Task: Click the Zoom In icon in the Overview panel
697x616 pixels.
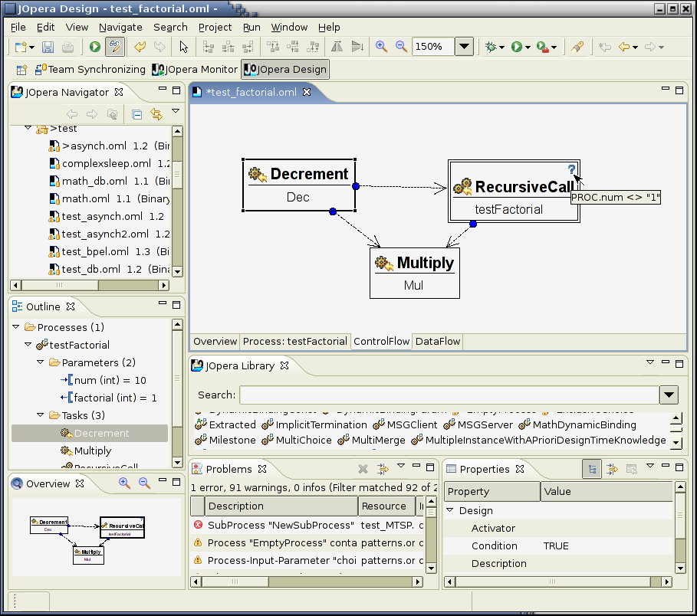Action: tap(124, 483)
